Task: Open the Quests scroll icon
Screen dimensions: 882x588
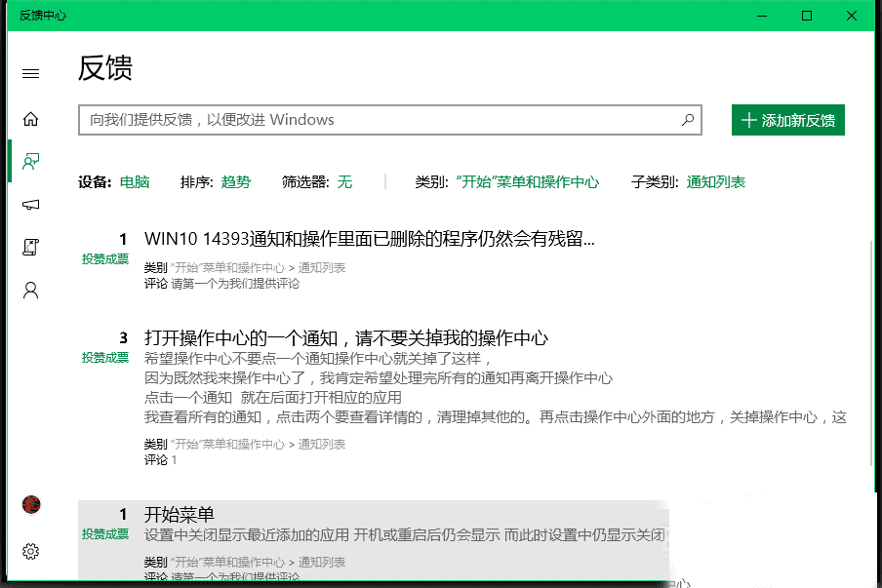Action: click(30, 248)
